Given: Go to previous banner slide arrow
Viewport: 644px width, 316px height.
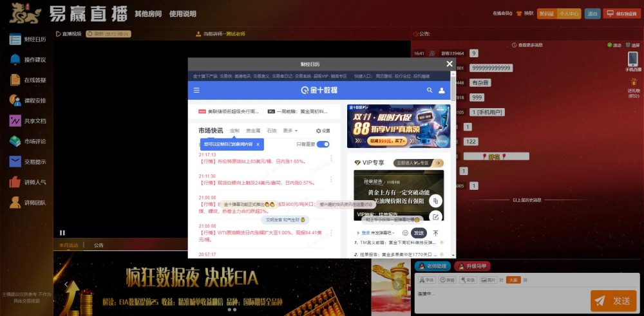Looking at the screenshot, I should point(66,284).
